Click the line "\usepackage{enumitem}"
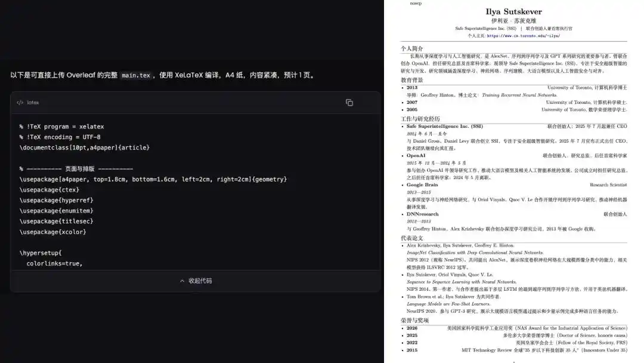This screenshot has width=644, height=363. pos(56,211)
